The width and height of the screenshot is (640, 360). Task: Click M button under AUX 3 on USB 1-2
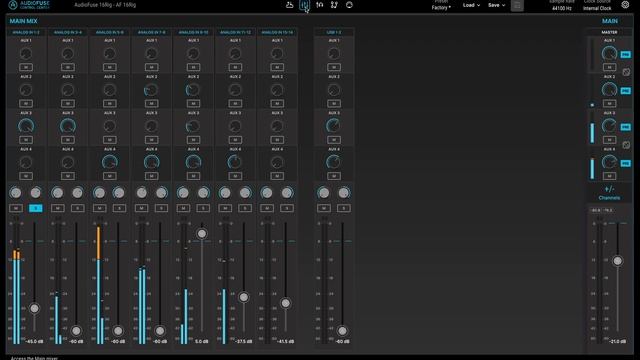(x=333, y=140)
